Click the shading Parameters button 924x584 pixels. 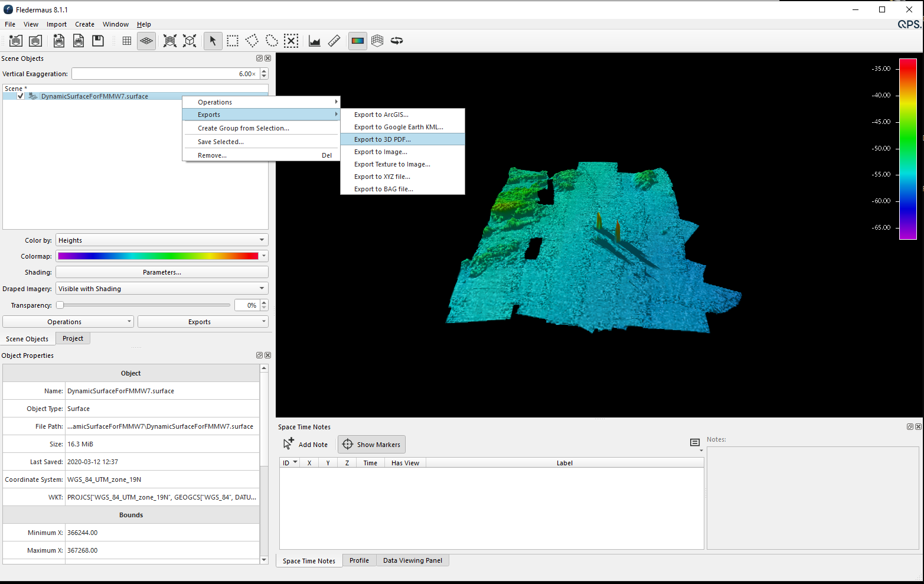point(162,272)
